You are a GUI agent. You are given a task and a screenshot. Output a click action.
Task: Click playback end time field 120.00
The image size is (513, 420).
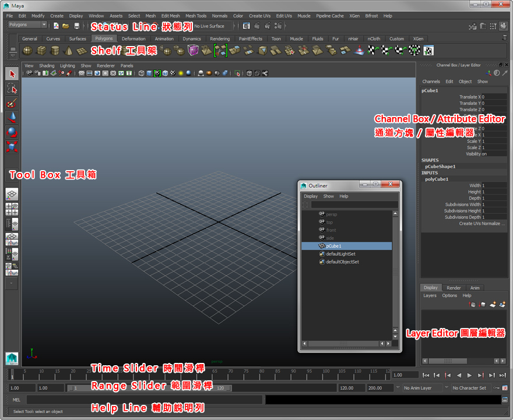352,388
